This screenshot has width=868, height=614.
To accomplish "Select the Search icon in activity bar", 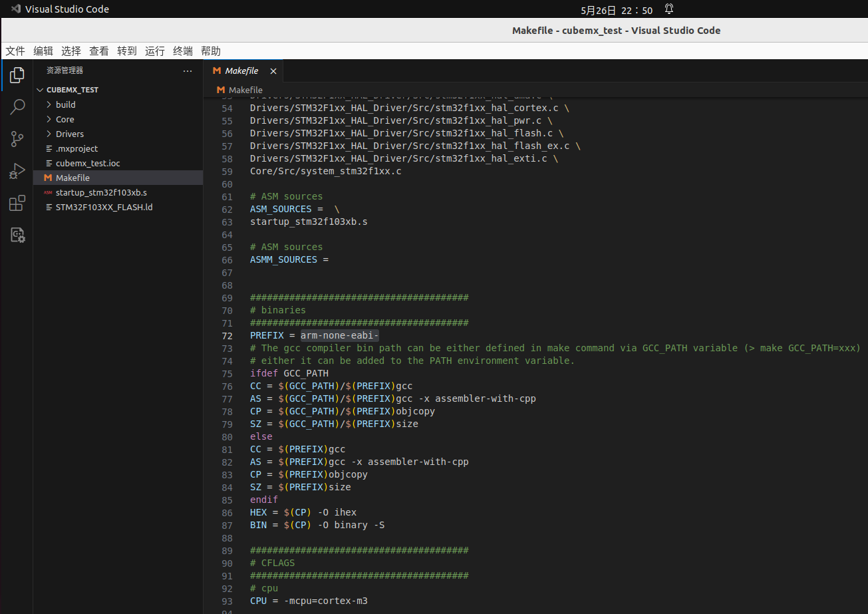I will pos(17,106).
